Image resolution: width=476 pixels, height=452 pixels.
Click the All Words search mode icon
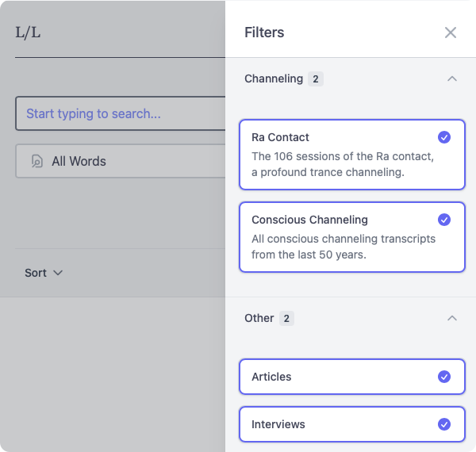click(x=36, y=161)
